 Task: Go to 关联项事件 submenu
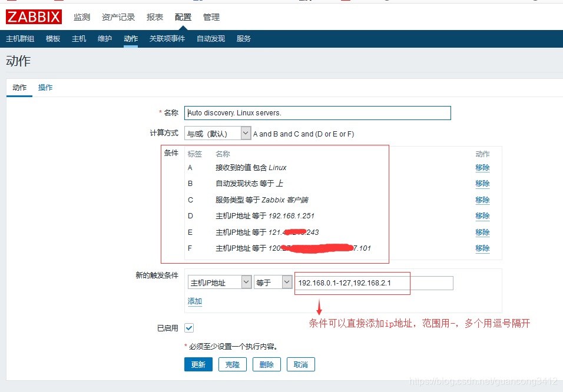tap(167, 39)
